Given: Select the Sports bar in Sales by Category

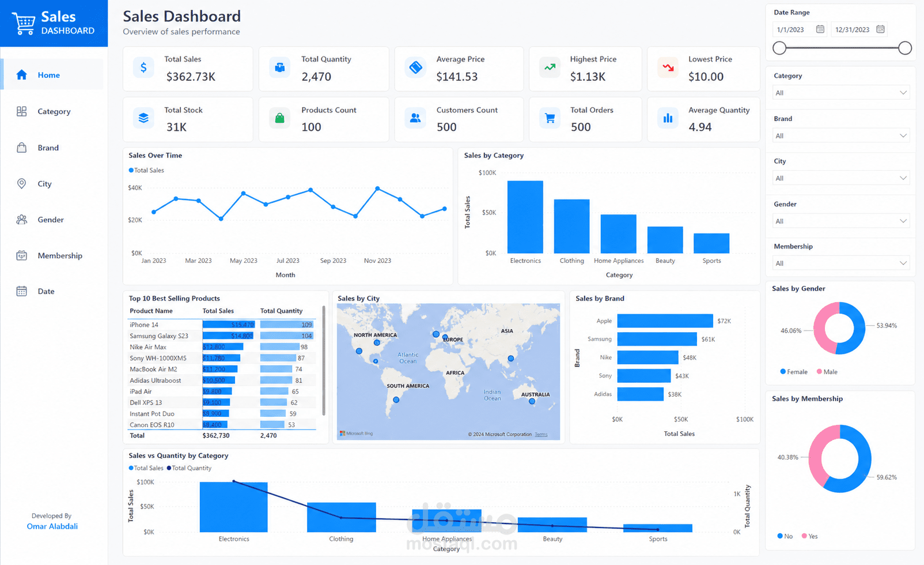Looking at the screenshot, I should point(711,243).
